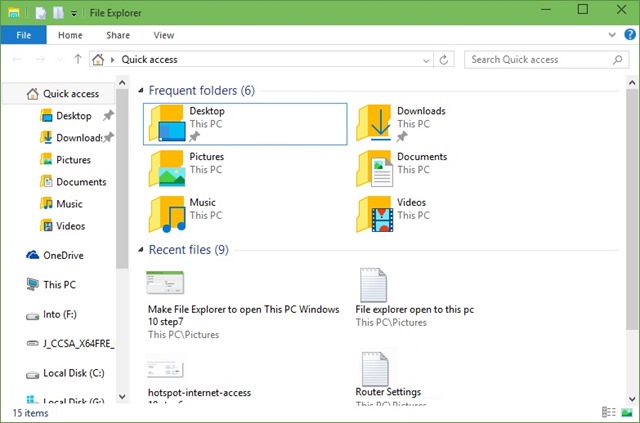Screen dimensions: 640x423
Task: Switch to the Home ribbon tab
Action: pyautogui.click(x=70, y=35)
